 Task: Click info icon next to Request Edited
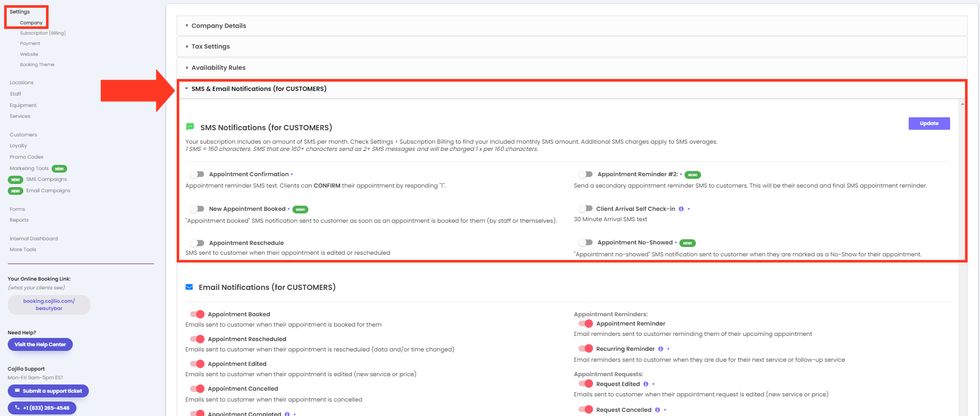tap(646, 384)
